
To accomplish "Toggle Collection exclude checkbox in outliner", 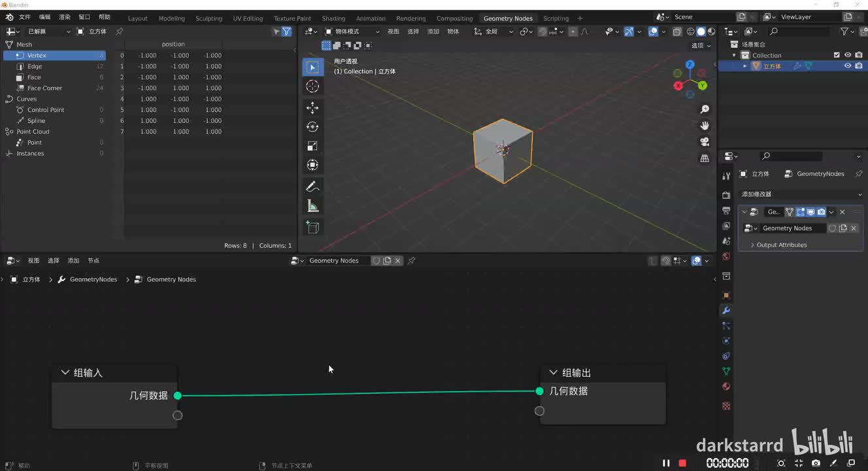I will click(837, 55).
